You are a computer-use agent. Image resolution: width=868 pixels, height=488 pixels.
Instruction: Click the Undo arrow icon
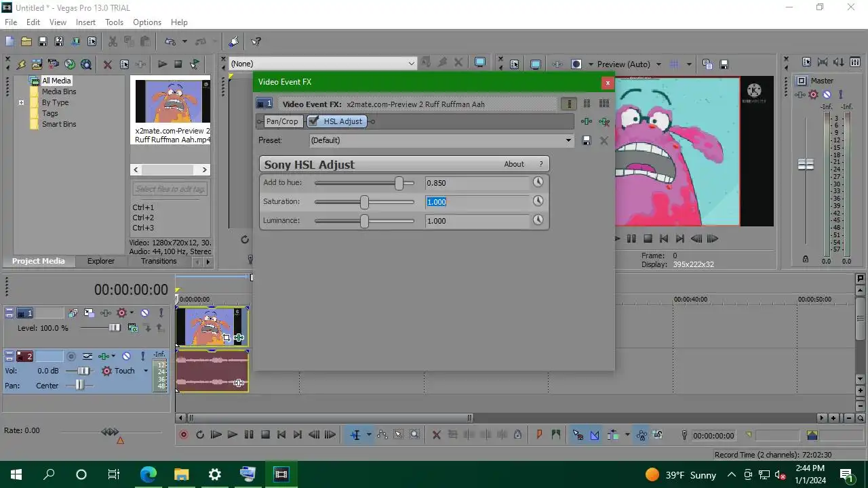[170, 41]
